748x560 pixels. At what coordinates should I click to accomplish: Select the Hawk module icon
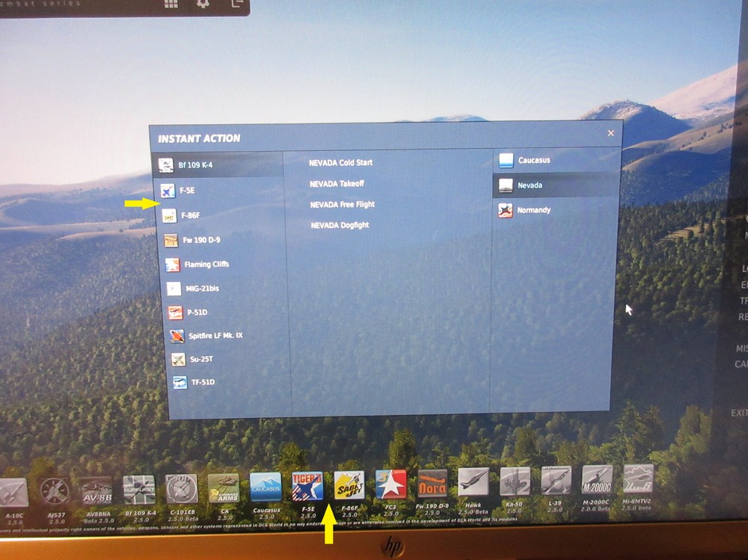[473, 481]
